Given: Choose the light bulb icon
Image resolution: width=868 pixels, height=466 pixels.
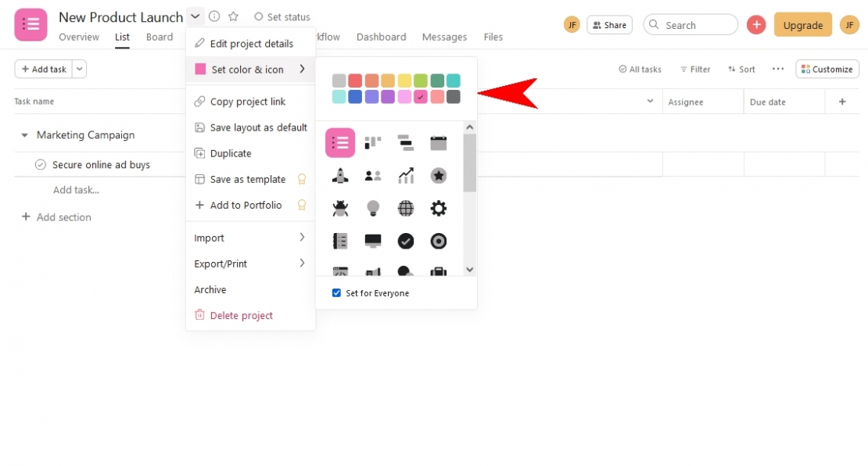Looking at the screenshot, I should point(373,208).
